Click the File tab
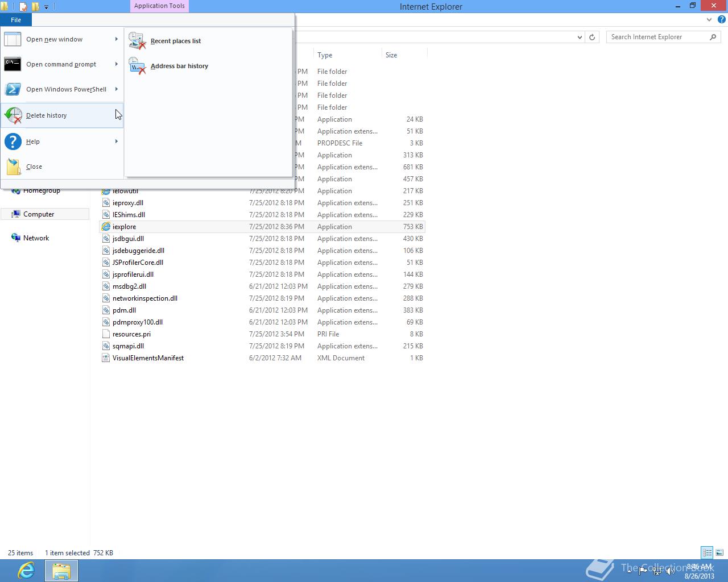The image size is (728, 582). [16, 20]
